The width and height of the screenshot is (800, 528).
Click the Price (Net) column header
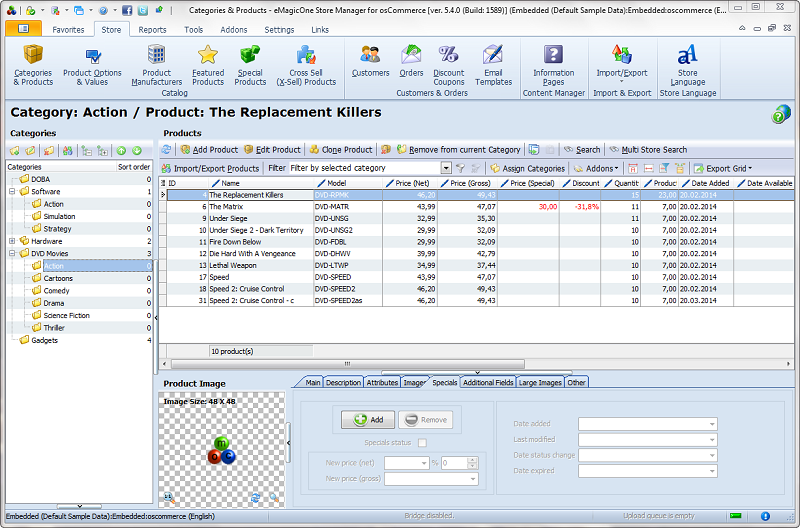[x=410, y=183]
